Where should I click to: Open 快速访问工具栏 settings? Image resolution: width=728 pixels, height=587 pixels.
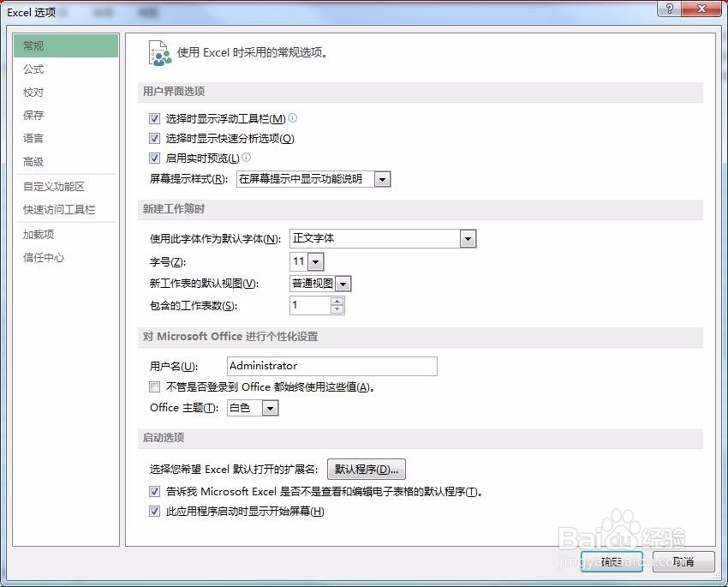coord(66,209)
